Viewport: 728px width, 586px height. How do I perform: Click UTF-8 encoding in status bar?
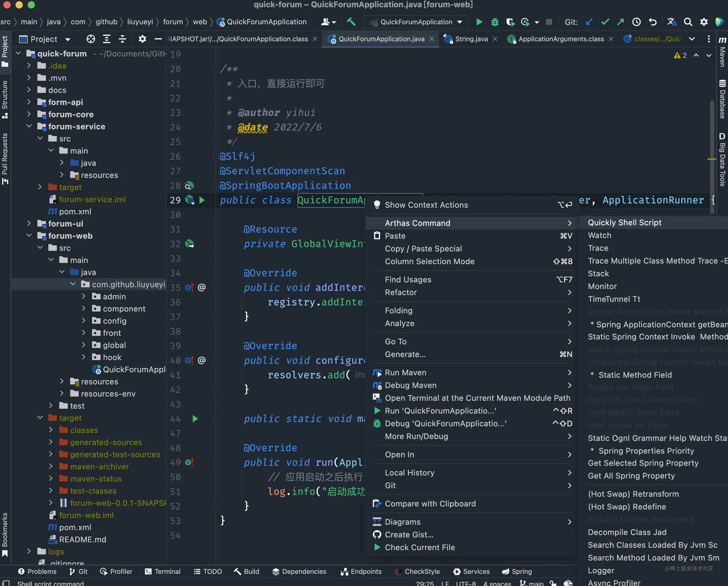pyautogui.click(x=466, y=583)
